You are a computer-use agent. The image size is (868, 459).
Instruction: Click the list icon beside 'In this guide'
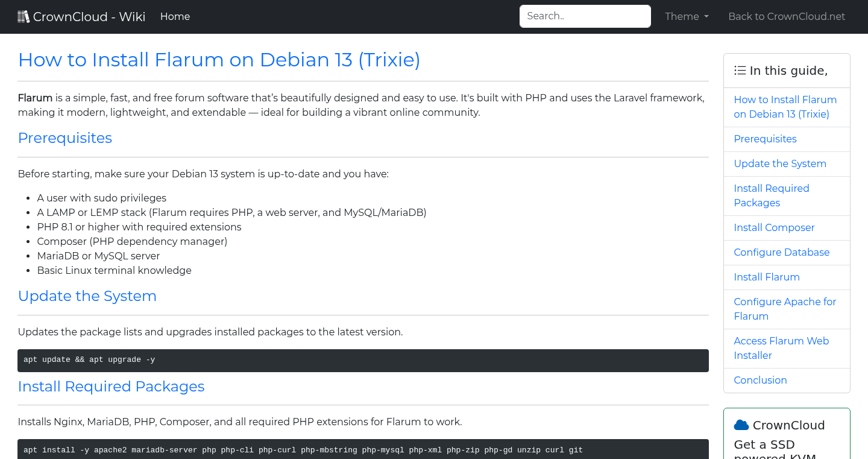(x=740, y=70)
